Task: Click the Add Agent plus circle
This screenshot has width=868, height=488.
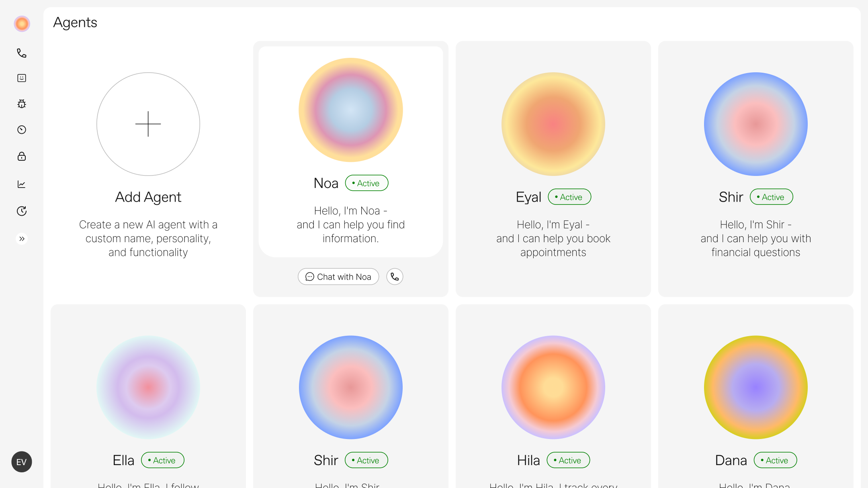Action: 148,124
